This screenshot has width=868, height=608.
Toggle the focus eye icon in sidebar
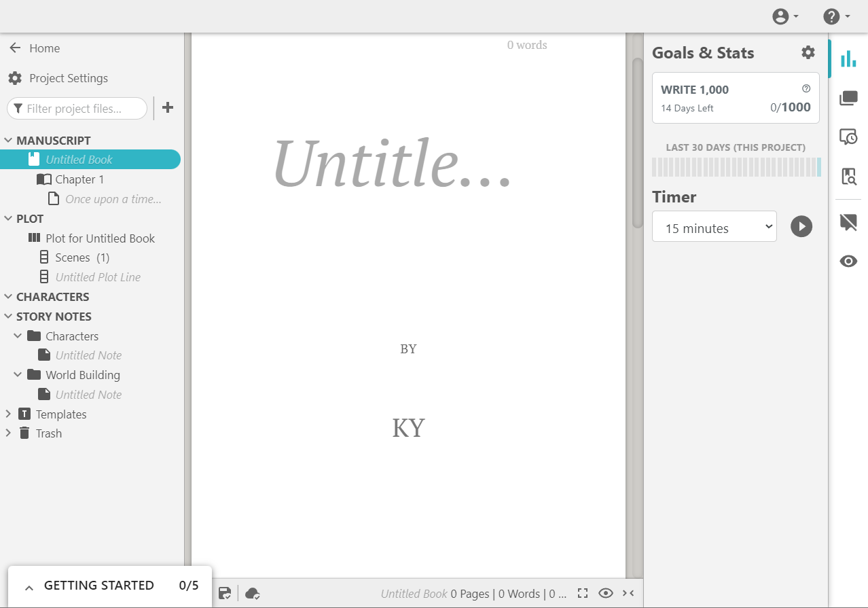pyautogui.click(x=848, y=262)
